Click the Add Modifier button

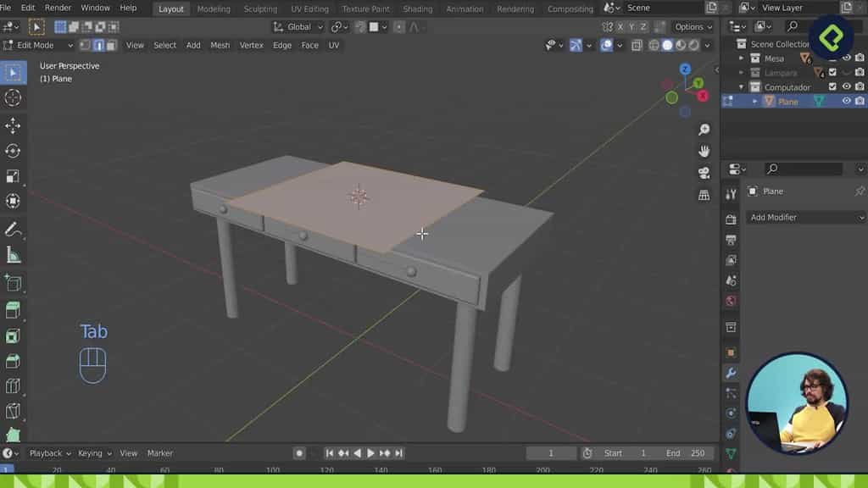[x=804, y=217]
